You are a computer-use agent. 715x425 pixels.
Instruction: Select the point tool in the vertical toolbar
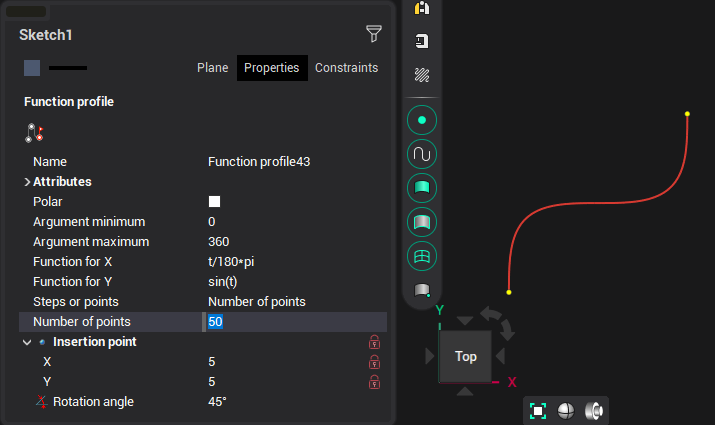(x=422, y=121)
